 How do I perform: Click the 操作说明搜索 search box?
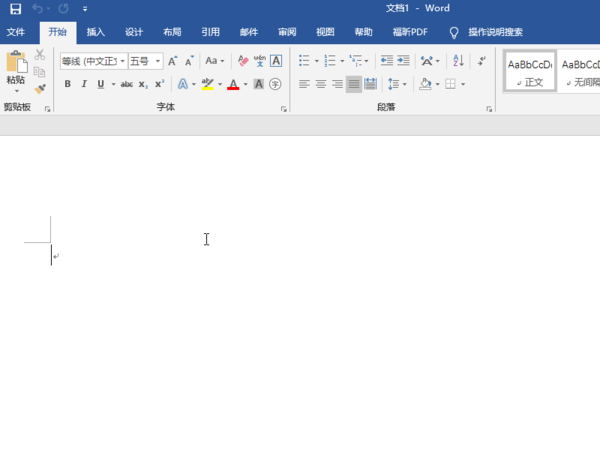tap(496, 32)
